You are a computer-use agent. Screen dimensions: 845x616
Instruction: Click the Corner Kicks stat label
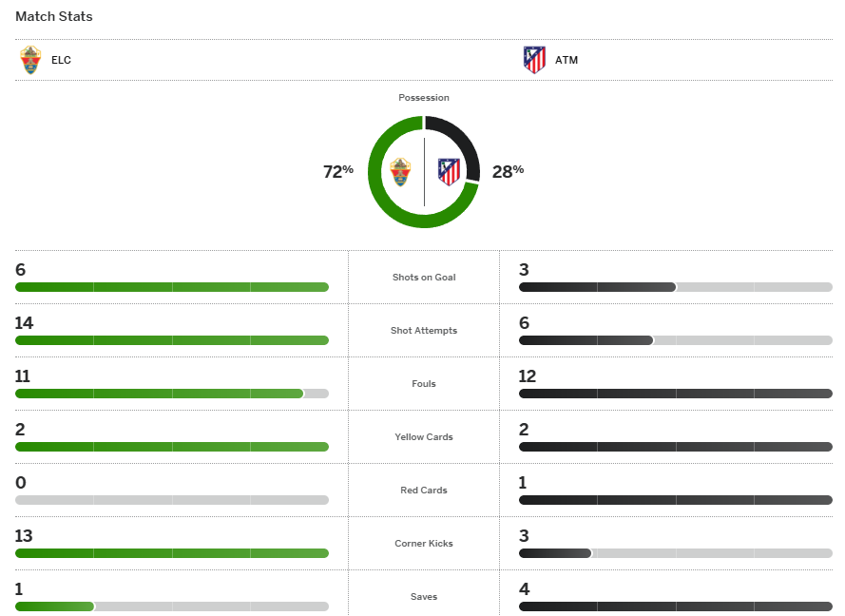click(424, 544)
